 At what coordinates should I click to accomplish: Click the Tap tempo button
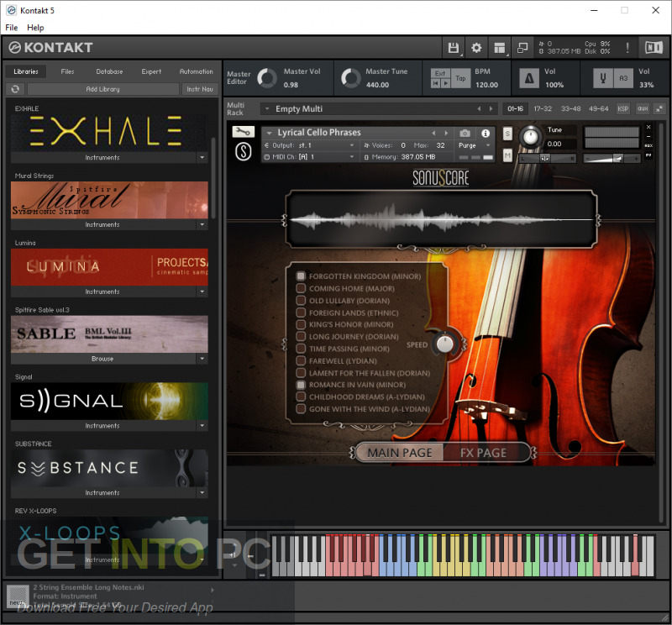pyautogui.click(x=460, y=78)
